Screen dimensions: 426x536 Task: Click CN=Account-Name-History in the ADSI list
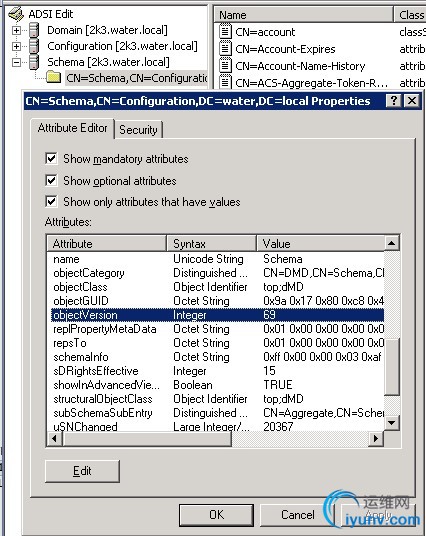pos(300,66)
